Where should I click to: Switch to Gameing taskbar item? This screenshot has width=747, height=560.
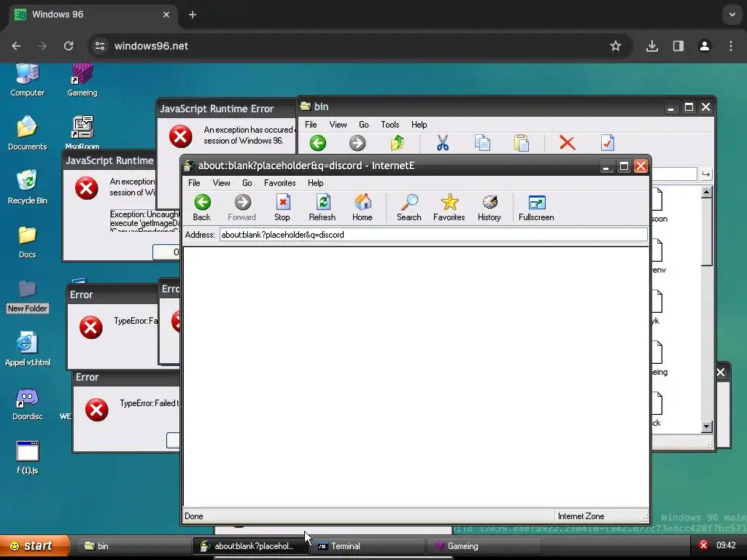tap(484, 546)
